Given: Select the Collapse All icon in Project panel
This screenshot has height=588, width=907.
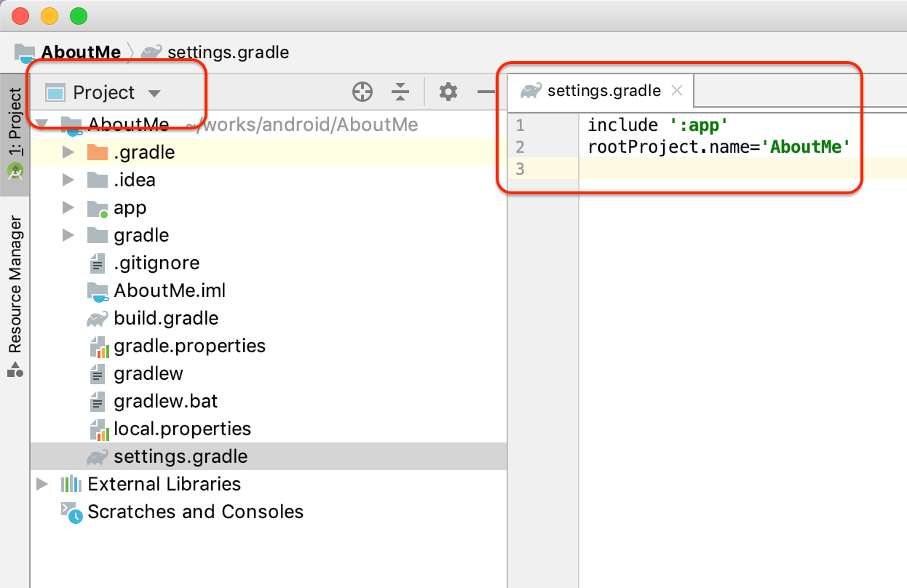Looking at the screenshot, I should [x=400, y=92].
